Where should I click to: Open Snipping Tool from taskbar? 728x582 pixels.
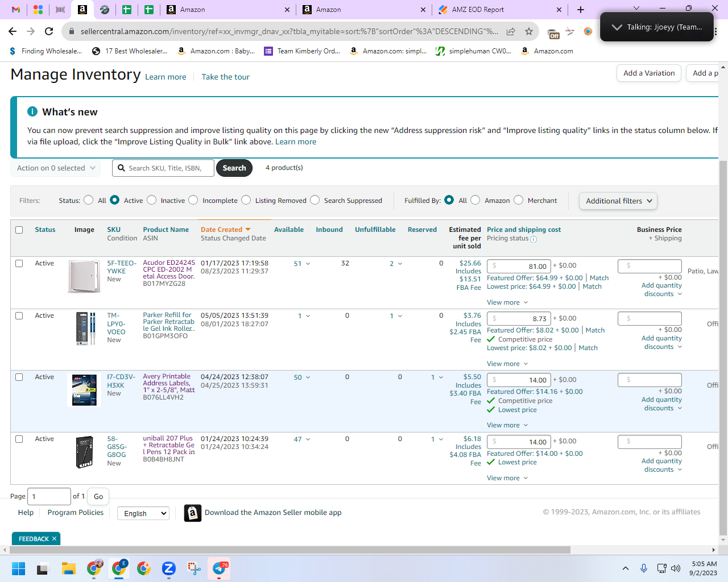tap(194, 568)
